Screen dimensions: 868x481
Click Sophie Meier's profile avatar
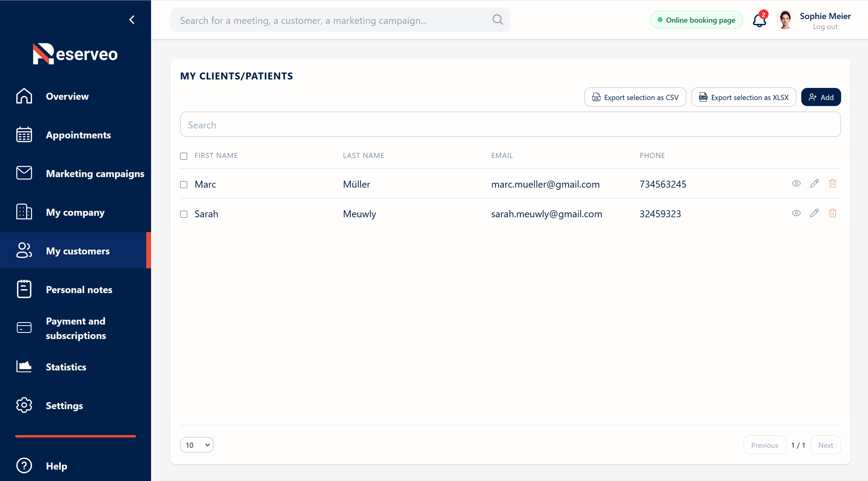coord(785,20)
